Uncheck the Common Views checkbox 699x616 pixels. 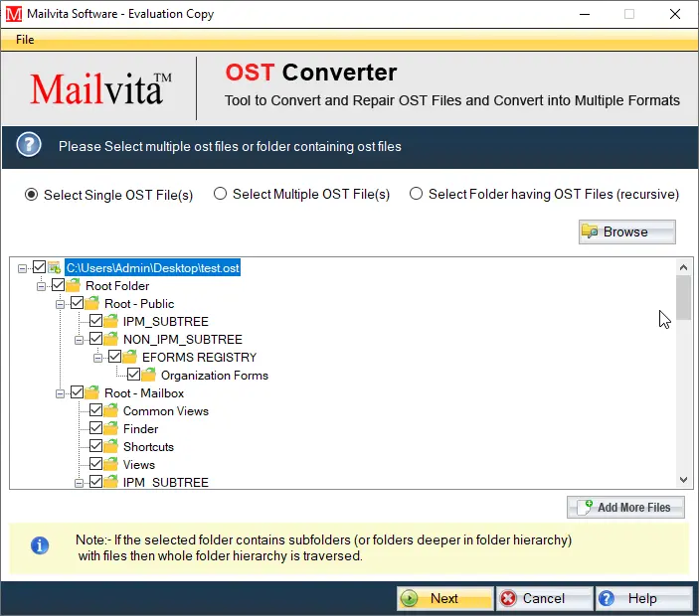point(95,410)
